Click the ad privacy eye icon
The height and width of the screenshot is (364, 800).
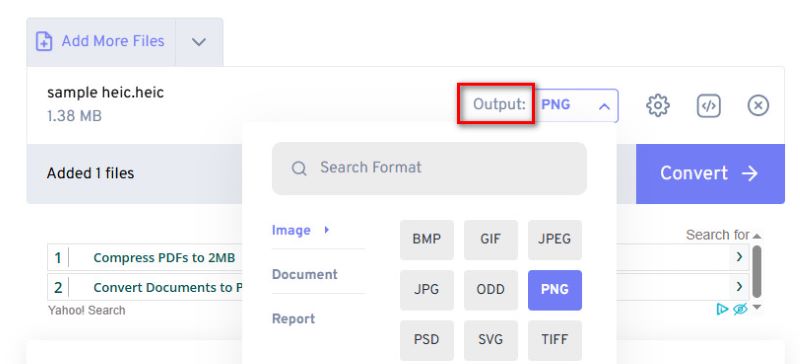tap(740, 309)
